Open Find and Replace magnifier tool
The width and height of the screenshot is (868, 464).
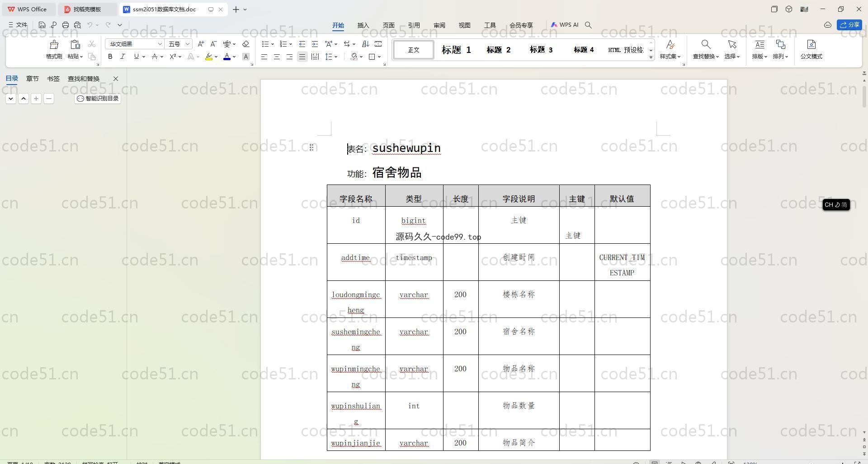click(705, 44)
